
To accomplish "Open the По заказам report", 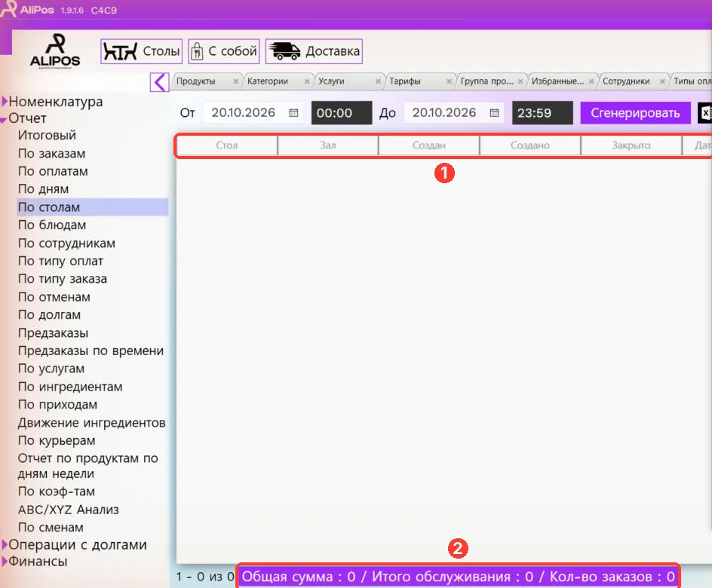I will coord(51,153).
